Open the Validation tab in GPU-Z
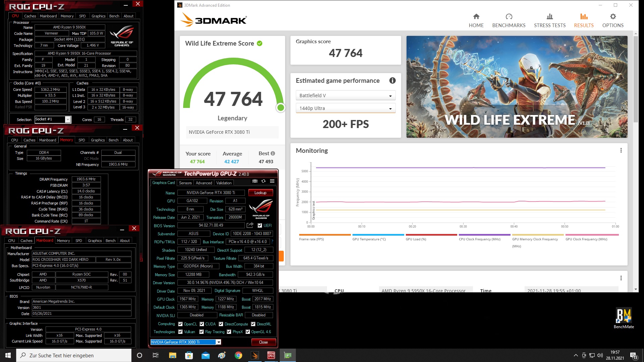 pyautogui.click(x=224, y=183)
